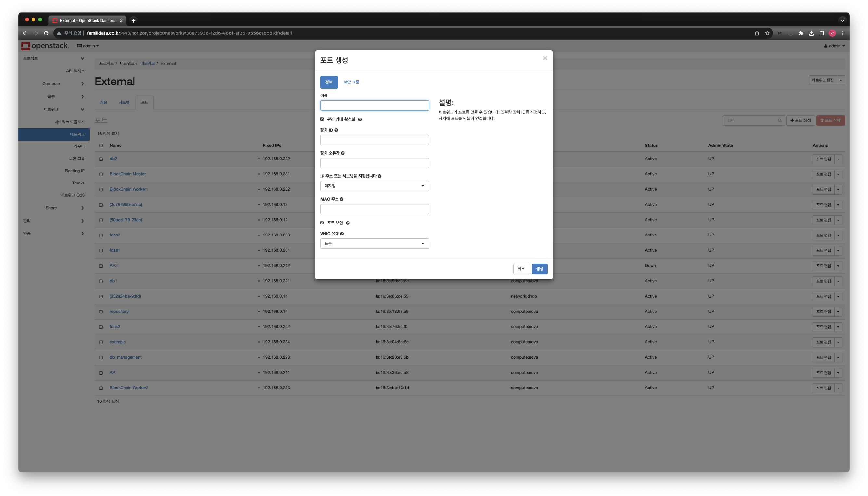Close the 포트 생성 dialog with X
Viewport: 868px width, 496px height.
tap(545, 58)
